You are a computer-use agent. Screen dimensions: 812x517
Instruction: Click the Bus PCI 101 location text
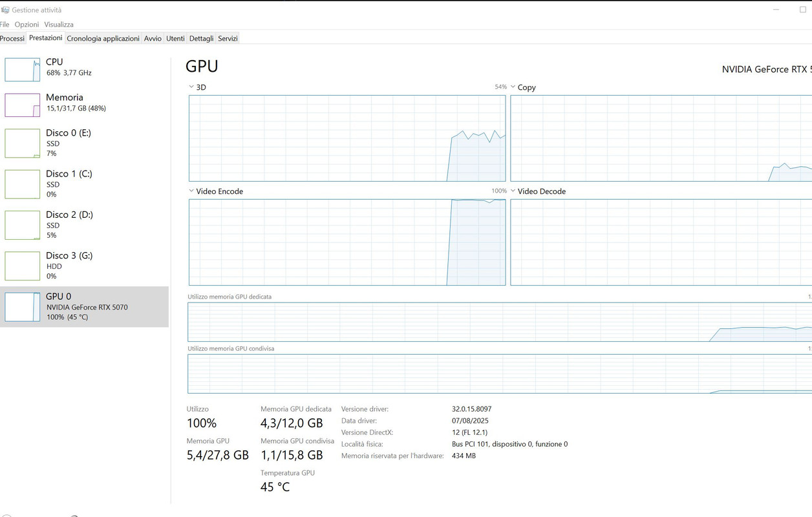(x=510, y=444)
